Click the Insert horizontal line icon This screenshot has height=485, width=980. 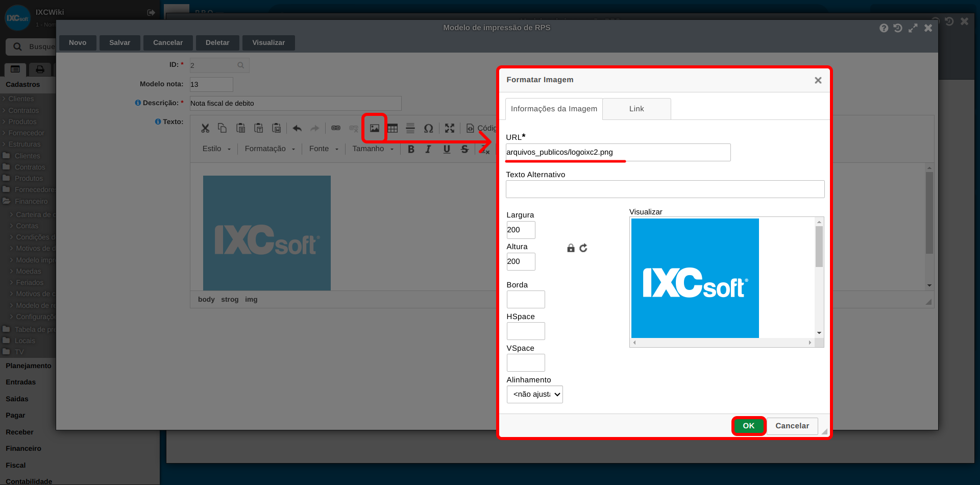click(410, 128)
